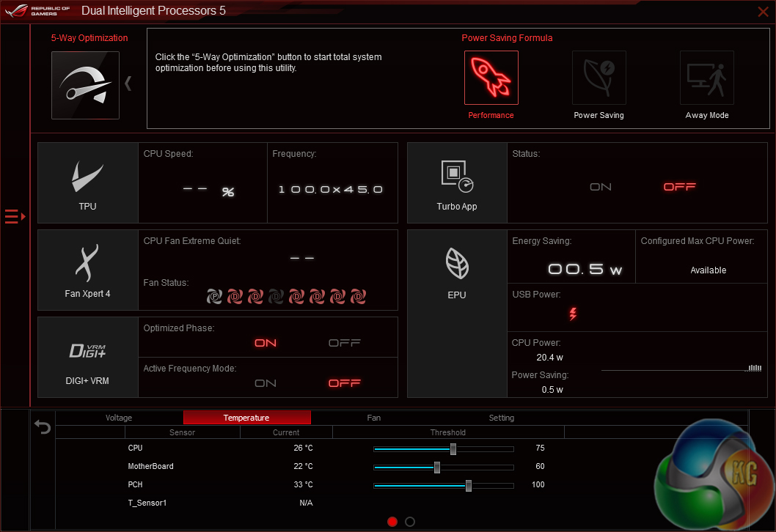Open the DIGI+ VRM module tile
Viewport: 776px width, 532px height.
coord(87,357)
